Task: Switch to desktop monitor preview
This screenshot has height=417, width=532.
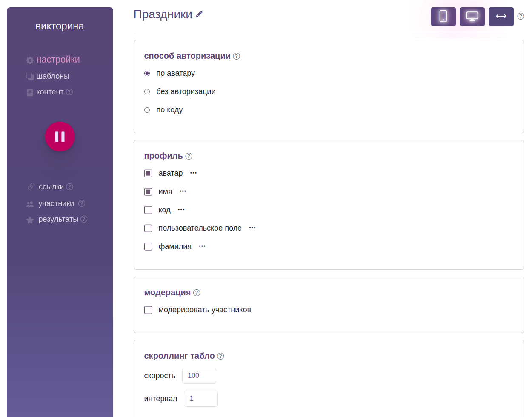Action: [x=472, y=17]
